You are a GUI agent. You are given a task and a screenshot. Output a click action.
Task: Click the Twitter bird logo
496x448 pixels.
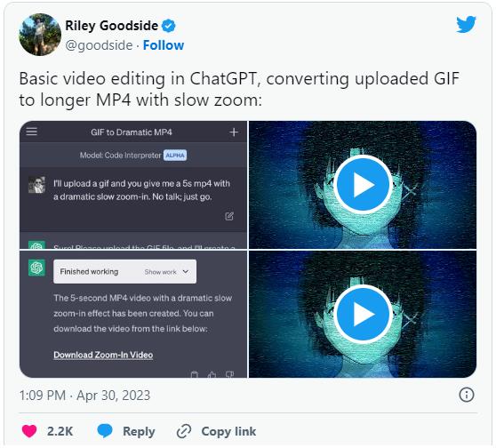coord(466,24)
